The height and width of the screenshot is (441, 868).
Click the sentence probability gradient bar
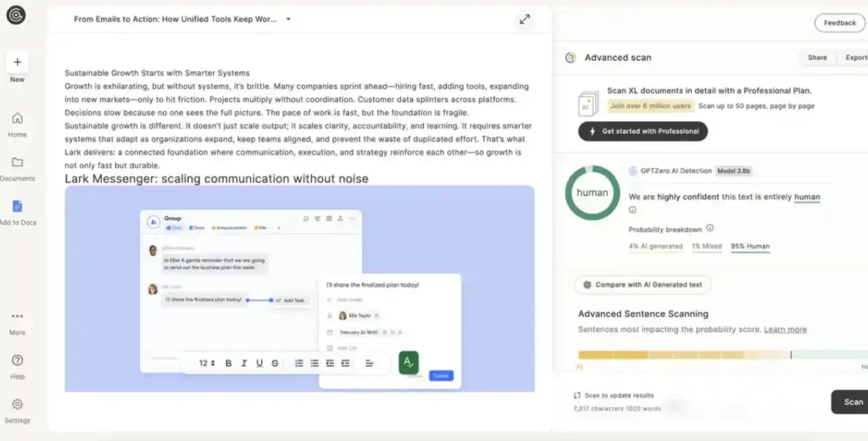pos(723,354)
